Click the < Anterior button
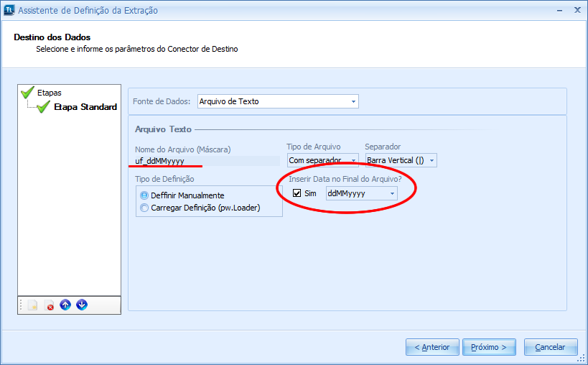The image size is (588, 365). [x=432, y=347]
